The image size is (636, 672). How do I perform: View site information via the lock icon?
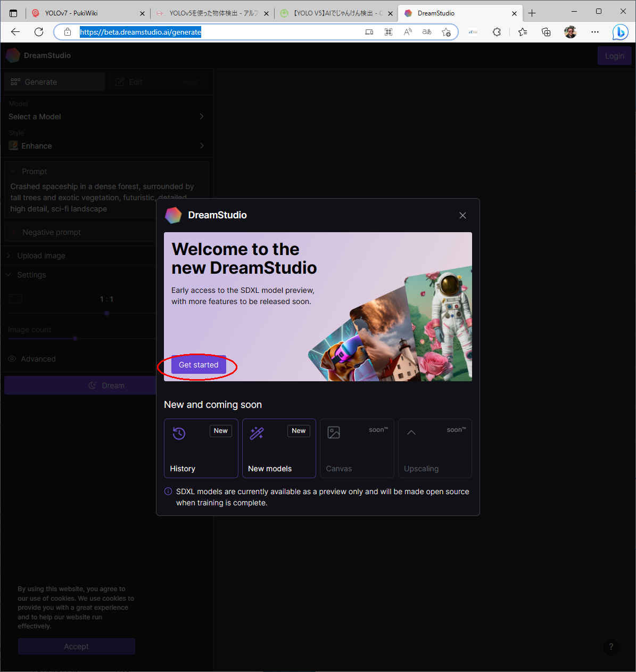coord(68,32)
